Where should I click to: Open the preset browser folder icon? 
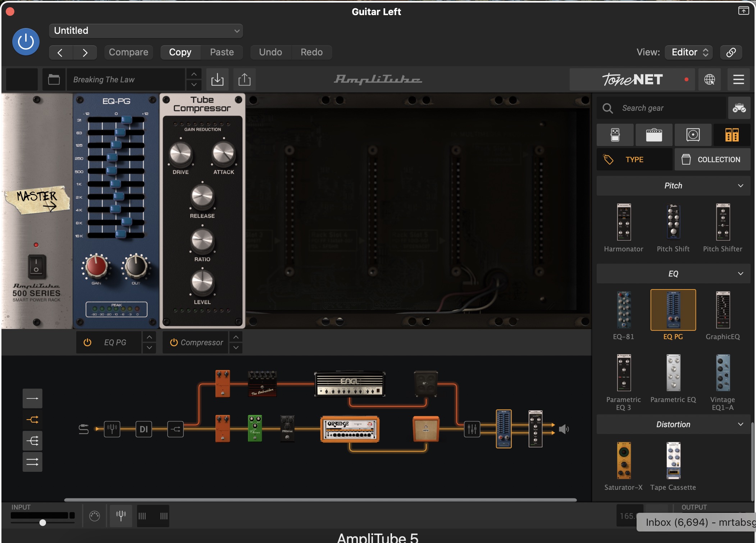click(x=54, y=79)
